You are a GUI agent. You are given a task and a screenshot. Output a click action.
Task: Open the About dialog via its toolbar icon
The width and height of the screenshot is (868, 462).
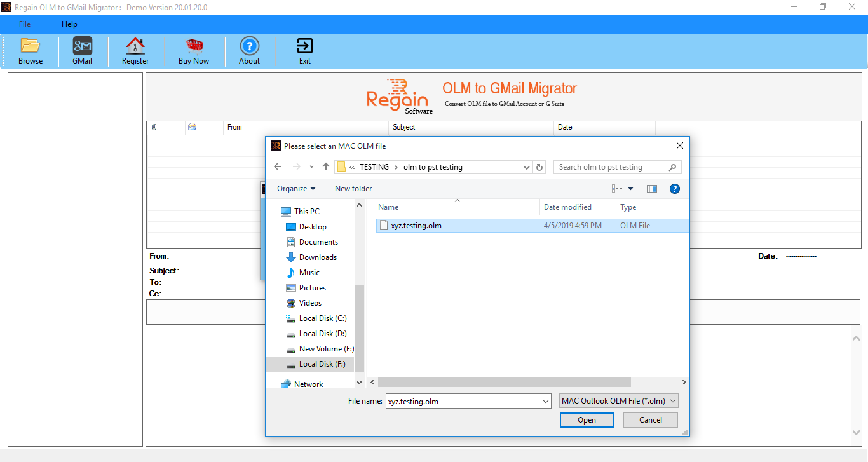click(x=249, y=50)
